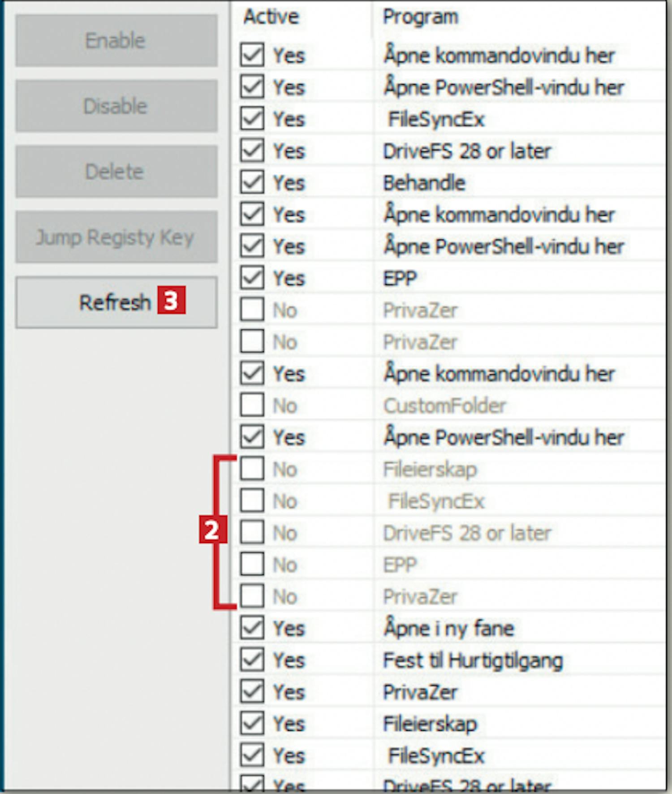Uncheck the active EPP entry checkbox
Viewport: 672px width, 794px height.
coord(252,278)
